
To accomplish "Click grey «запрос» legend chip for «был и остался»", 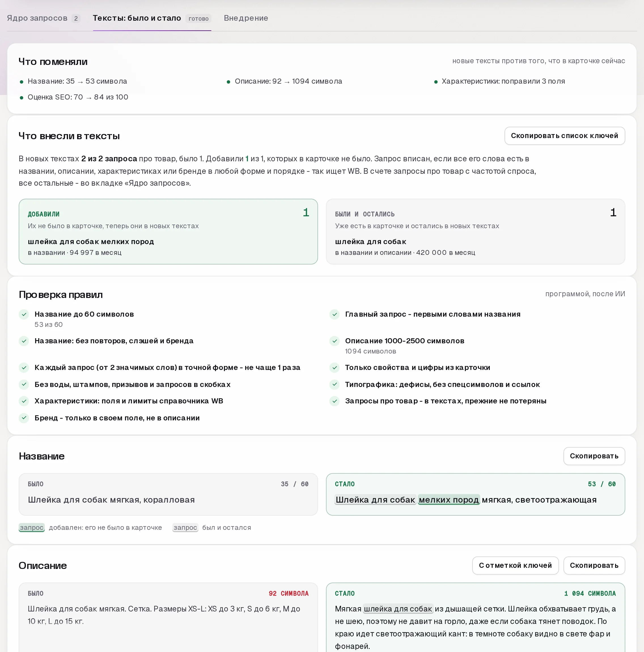I will click(185, 528).
